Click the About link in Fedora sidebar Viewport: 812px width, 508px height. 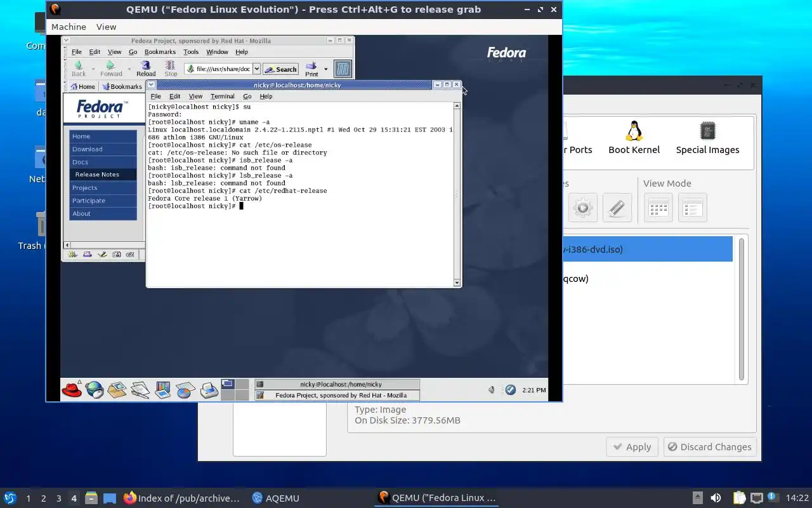[103, 214]
